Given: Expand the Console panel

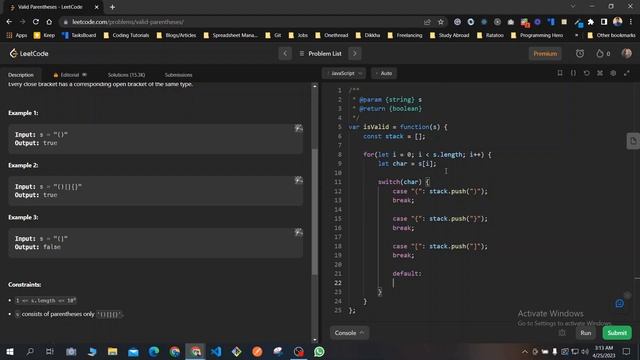Looking at the screenshot, I should [349, 333].
